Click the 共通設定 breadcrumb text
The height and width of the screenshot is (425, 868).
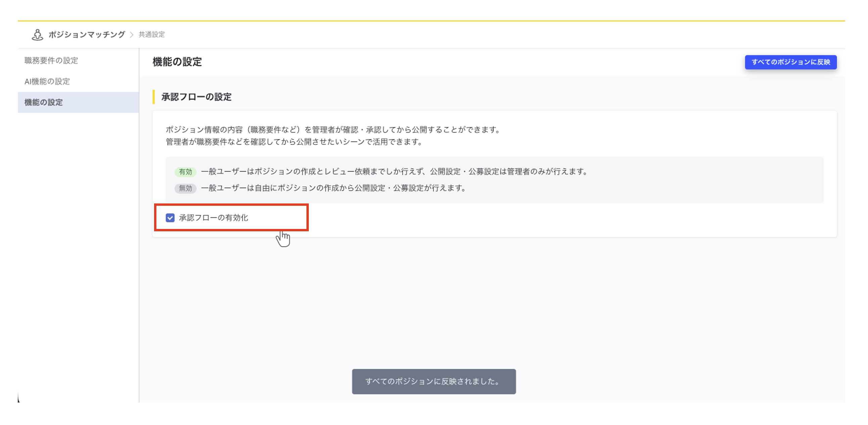[x=152, y=34]
